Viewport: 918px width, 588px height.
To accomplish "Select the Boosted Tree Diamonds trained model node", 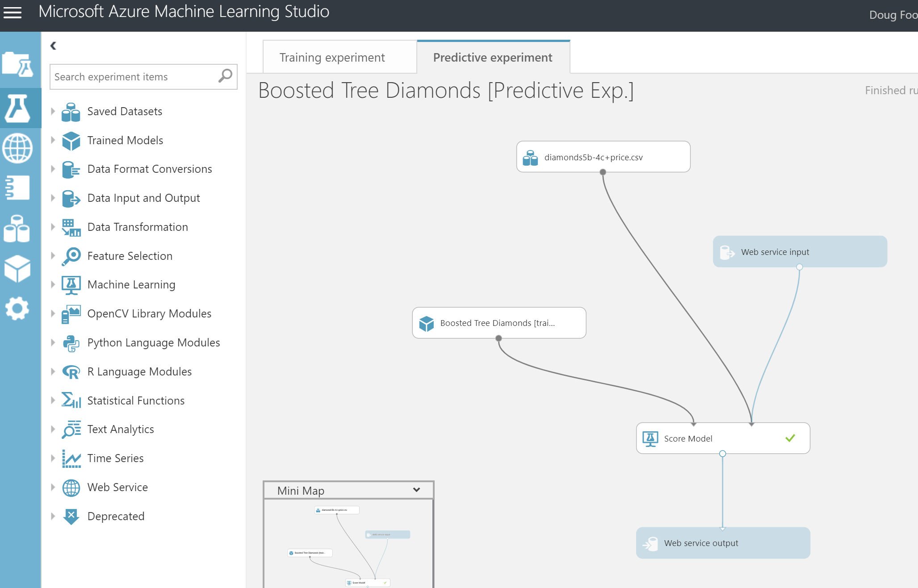I will 499,323.
